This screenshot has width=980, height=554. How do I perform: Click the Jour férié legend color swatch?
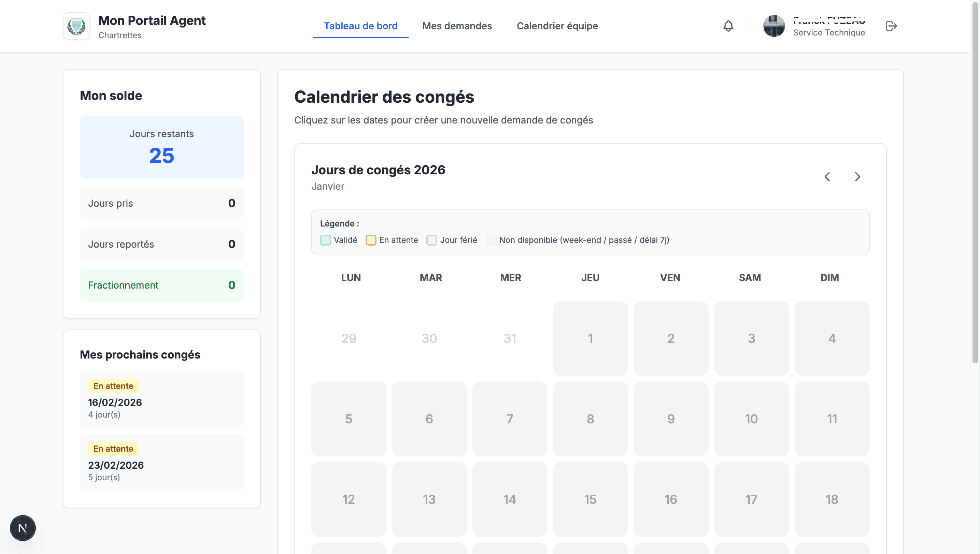click(431, 240)
